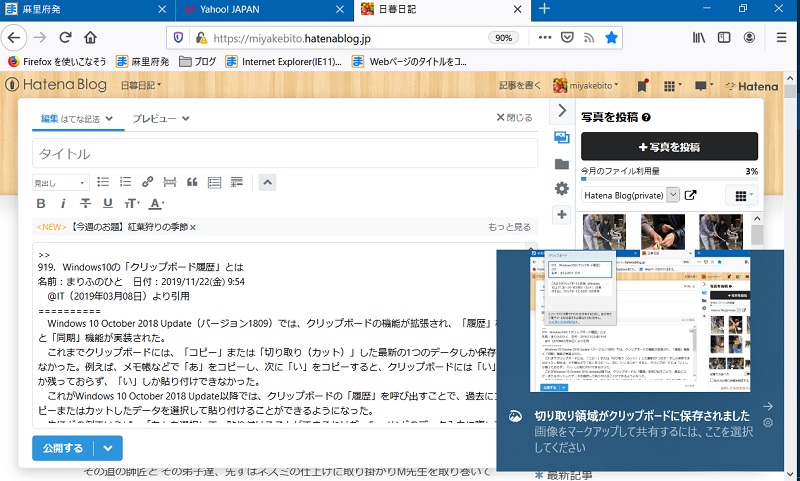This screenshot has height=481, width=800.
Task: Change the photo grid view mode
Action: pos(741,195)
